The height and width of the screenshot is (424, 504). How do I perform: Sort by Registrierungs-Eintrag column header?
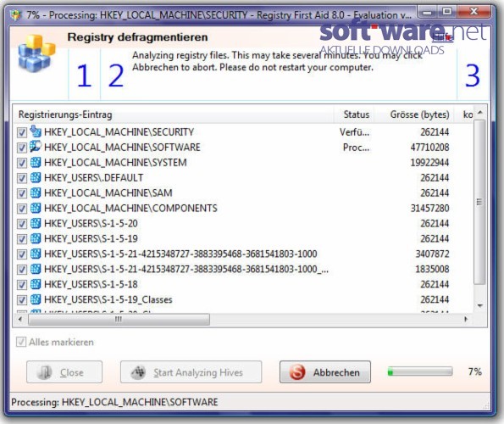[174, 114]
